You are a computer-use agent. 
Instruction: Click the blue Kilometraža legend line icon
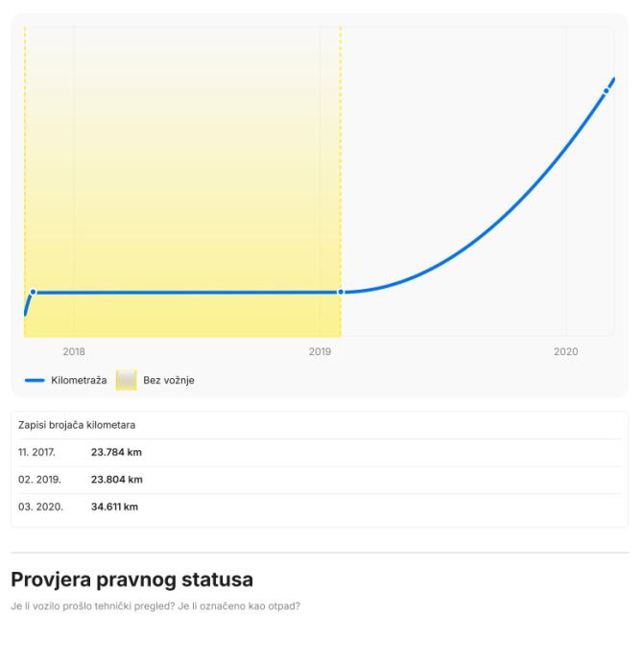(x=35, y=381)
